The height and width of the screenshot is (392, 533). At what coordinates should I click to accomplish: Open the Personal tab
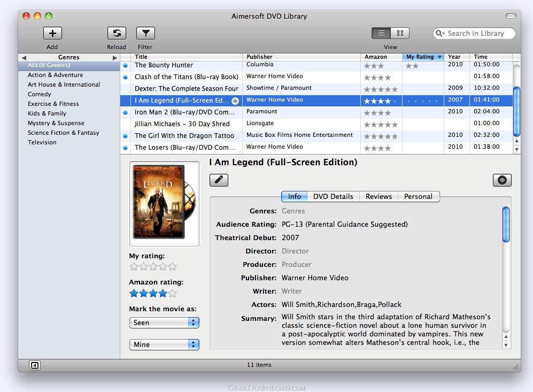tap(419, 196)
